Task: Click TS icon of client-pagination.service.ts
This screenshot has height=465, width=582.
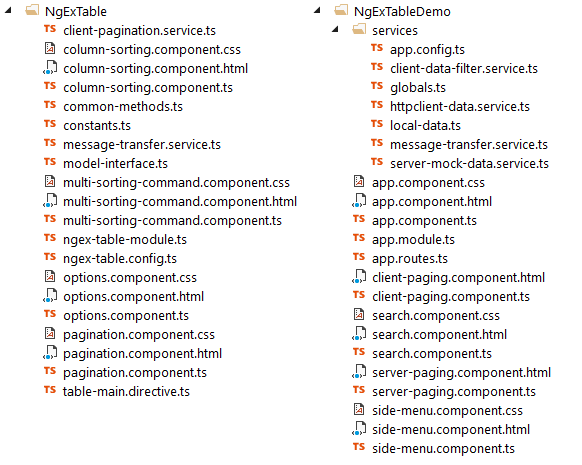Action: pos(50,29)
